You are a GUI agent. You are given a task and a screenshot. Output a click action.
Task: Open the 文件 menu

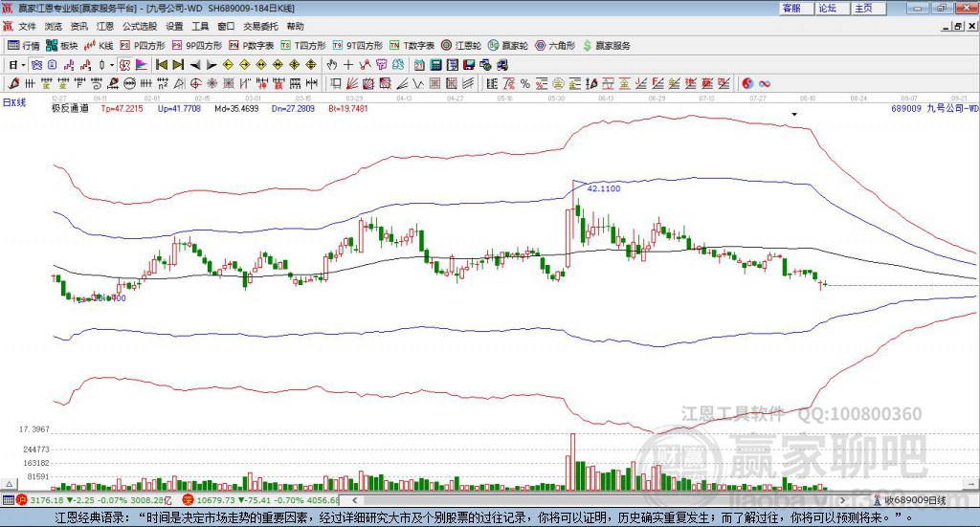tap(27, 26)
